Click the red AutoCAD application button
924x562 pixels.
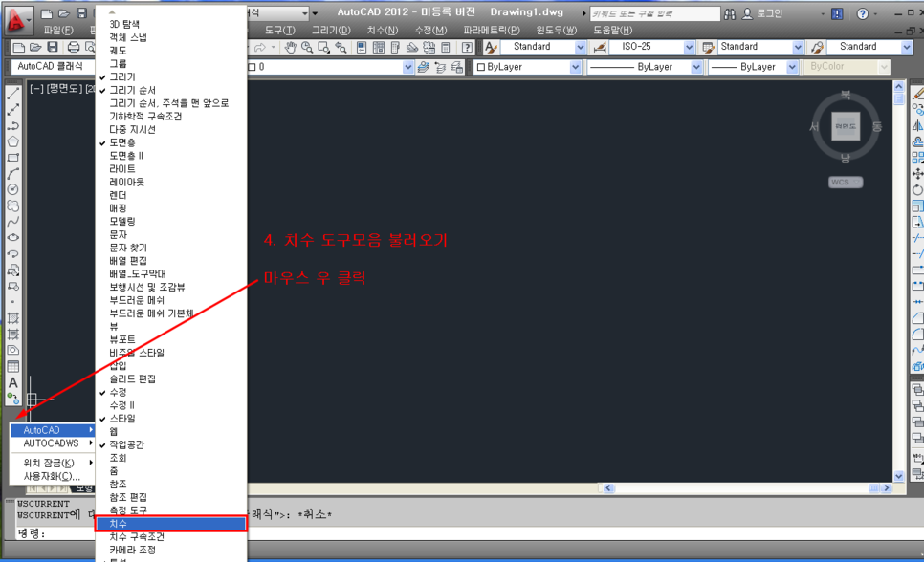point(16,20)
